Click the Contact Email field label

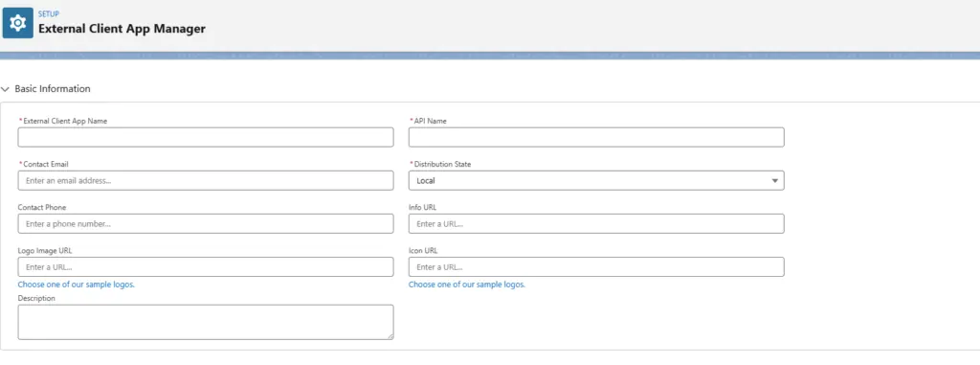click(x=46, y=164)
